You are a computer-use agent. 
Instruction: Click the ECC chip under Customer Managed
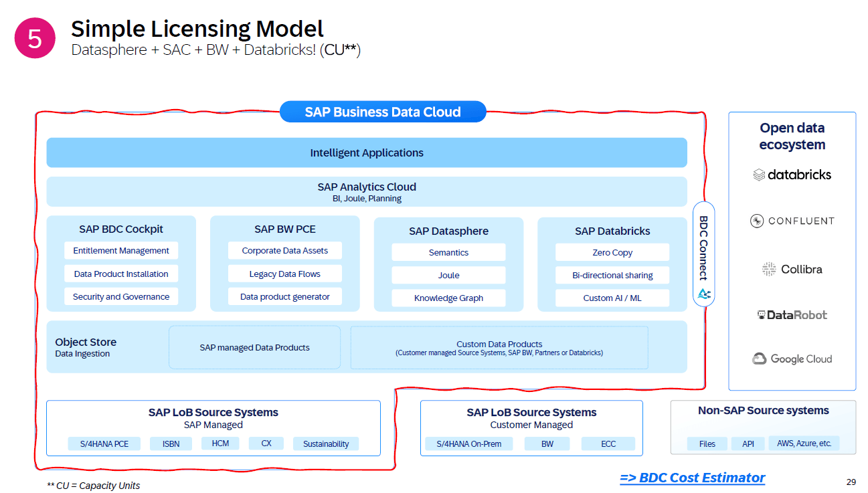(x=608, y=443)
